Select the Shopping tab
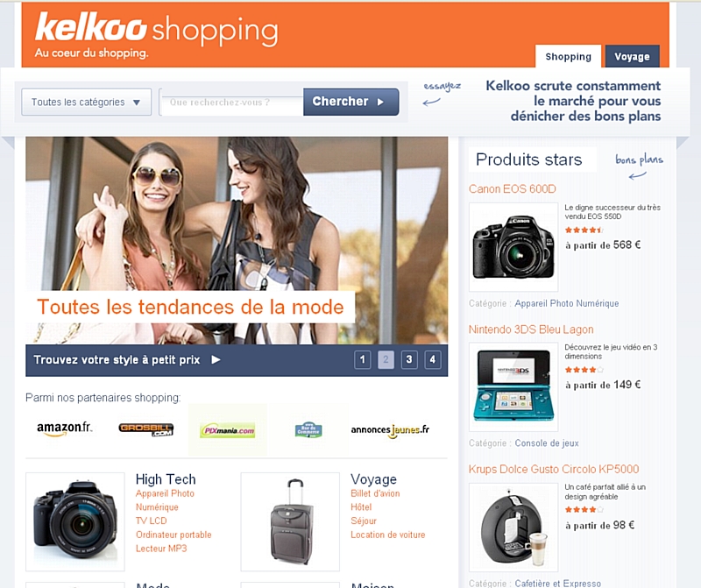The width and height of the screenshot is (701, 588). tap(568, 56)
